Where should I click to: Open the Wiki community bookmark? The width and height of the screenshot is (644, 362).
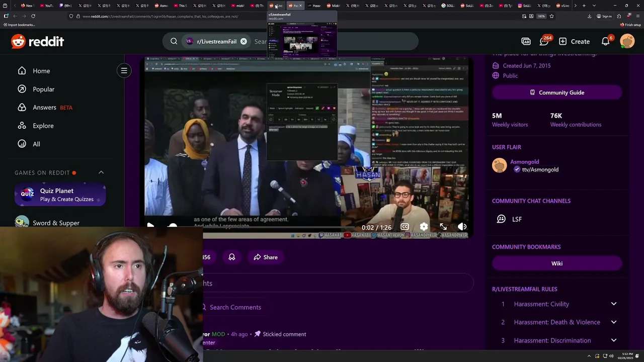point(557,263)
